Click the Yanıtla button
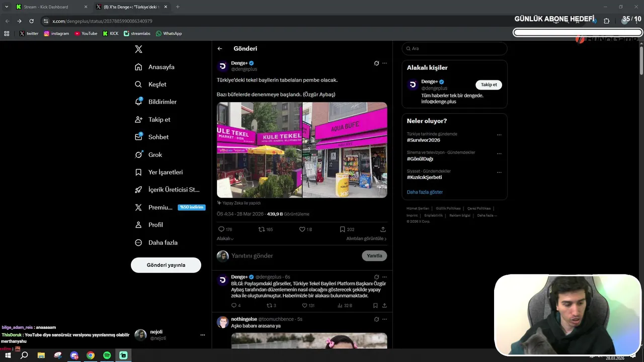The height and width of the screenshot is (362, 644). [374, 256]
